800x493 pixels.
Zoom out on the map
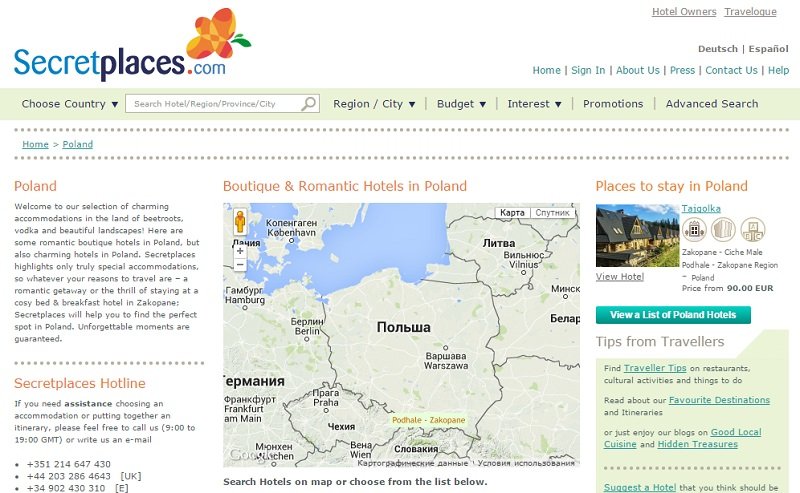click(x=240, y=266)
